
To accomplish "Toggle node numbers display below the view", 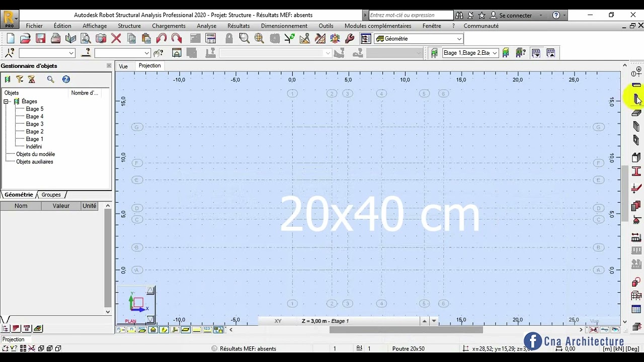I will pyautogui.click(x=121, y=330).
